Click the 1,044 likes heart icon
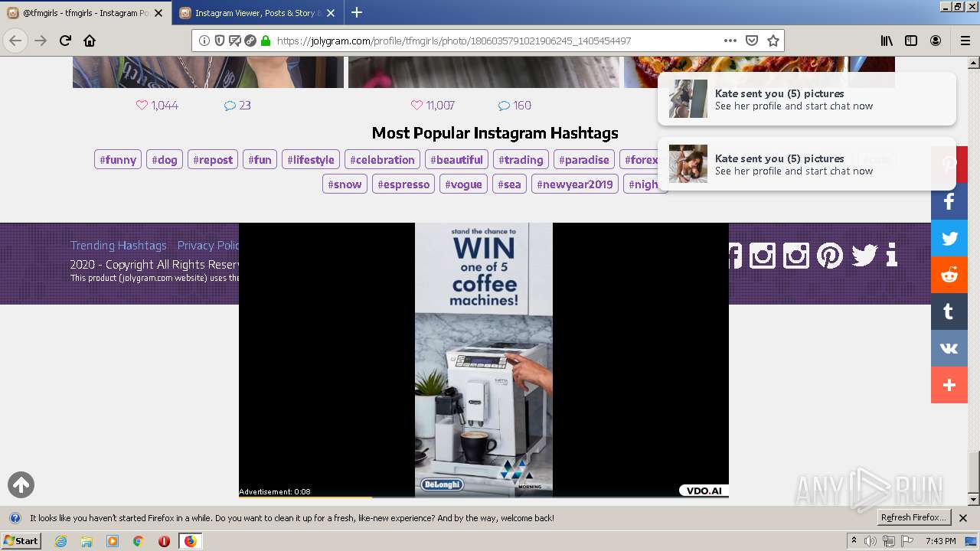This screenshot has width=980, height=551. coord(142,105)
